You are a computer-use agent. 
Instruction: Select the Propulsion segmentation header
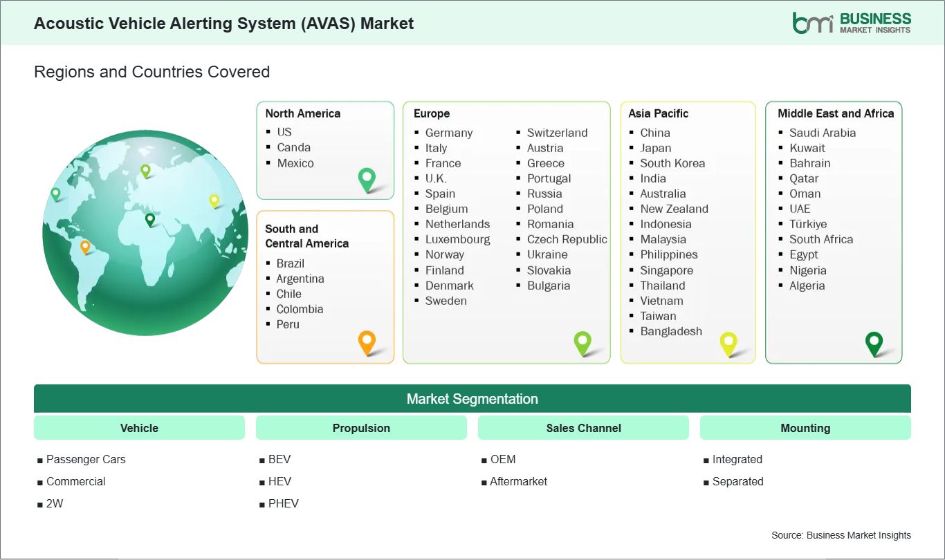click(x=361, y=428)
